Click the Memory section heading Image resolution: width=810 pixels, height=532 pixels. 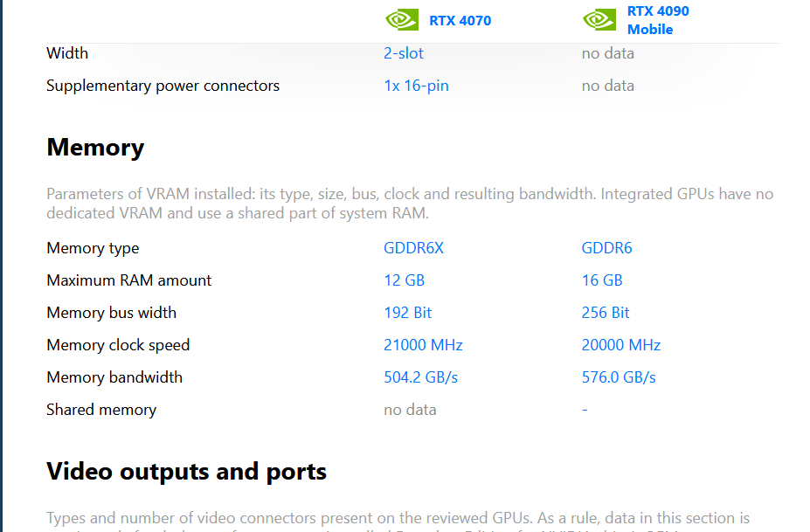[95, 148]
